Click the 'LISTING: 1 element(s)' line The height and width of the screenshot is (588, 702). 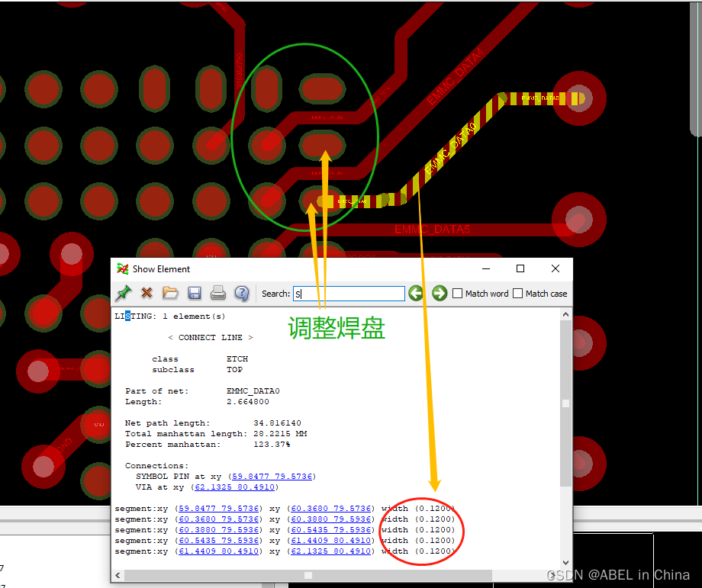[x=170, y=316]
